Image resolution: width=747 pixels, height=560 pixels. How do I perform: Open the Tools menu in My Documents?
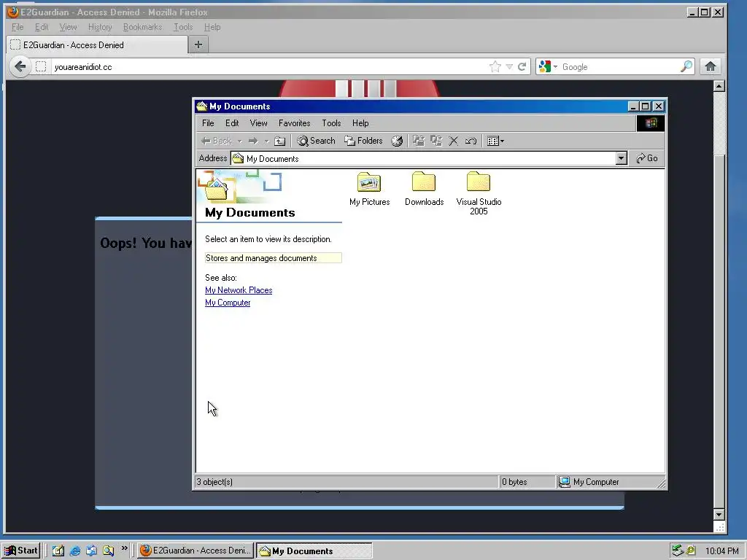click(x=331, y=123)
